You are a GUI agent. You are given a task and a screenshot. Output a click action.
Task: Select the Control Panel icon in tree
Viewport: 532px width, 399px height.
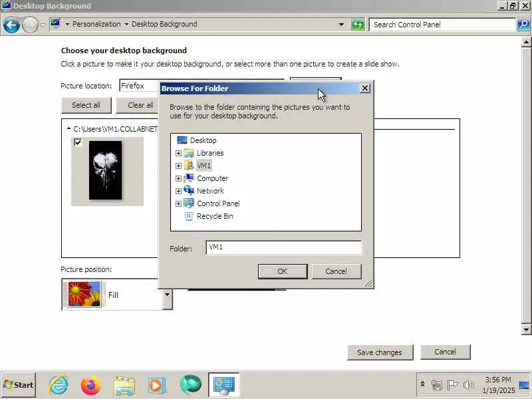pyautogui.click(x=189, y=203)
